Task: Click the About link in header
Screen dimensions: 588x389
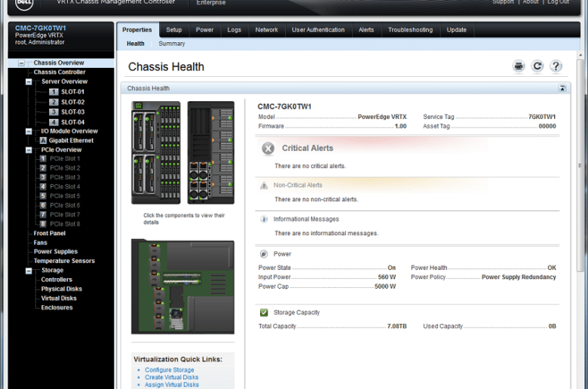Action: click(531, 2)
